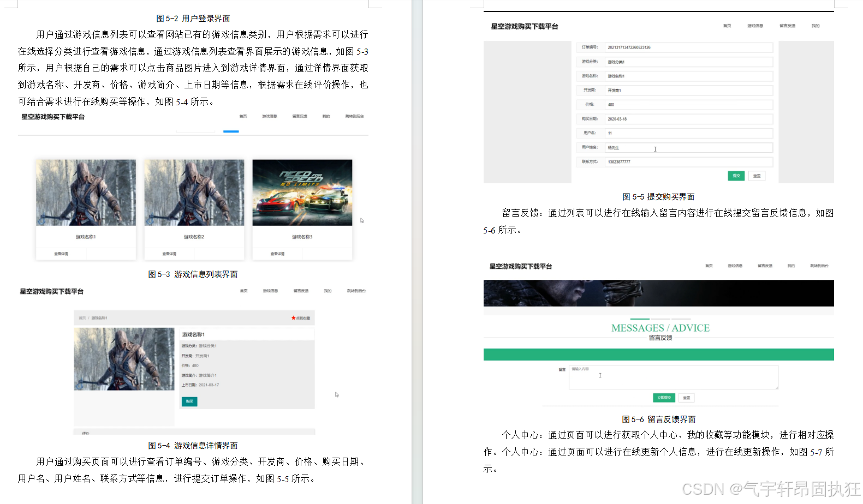Viewport: 863px width, 504px height.
Task: Click 首页 in the Figure 5-3 navbar
Action: pos(243,116)
